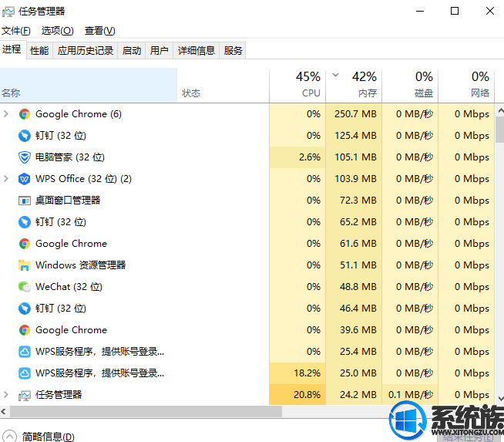Click the 25.4 MB WPS服务程序 cloud icon
Viewport: 504px width, 442px height.
tap(25, 352)
